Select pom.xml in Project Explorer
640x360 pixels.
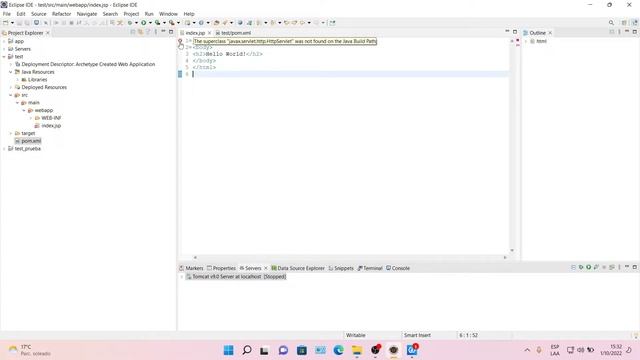(31, 141)
